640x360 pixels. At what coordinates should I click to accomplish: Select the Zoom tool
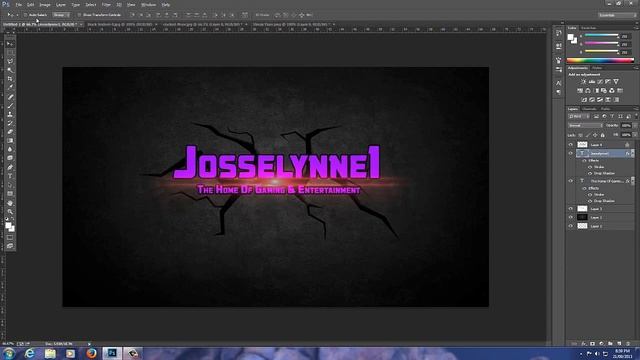click(10, 211)
